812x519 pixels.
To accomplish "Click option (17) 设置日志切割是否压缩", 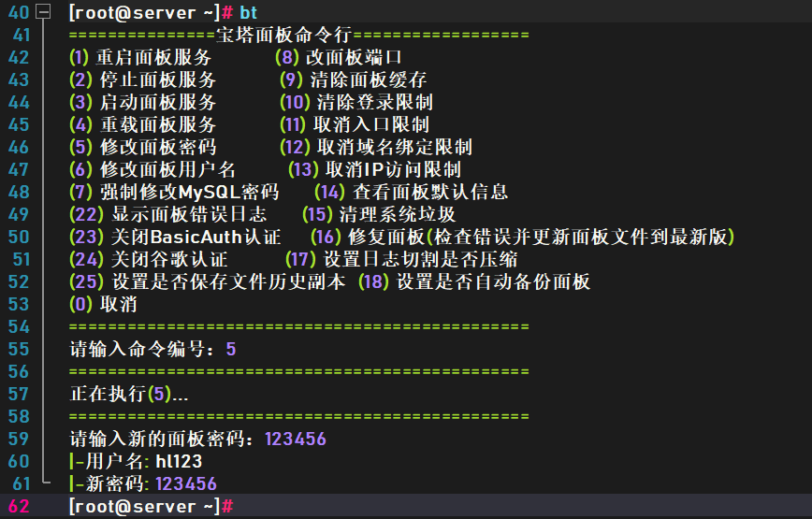I will [401, 259].
